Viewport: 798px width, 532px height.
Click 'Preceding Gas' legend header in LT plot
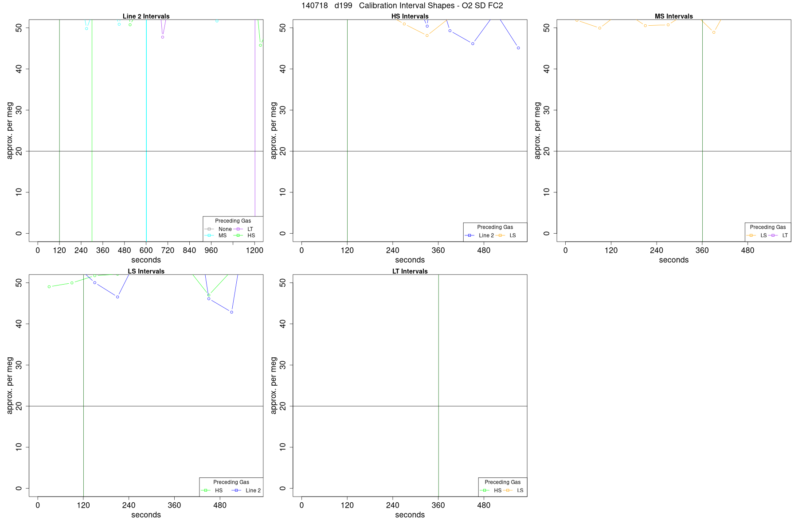point(502,482)
